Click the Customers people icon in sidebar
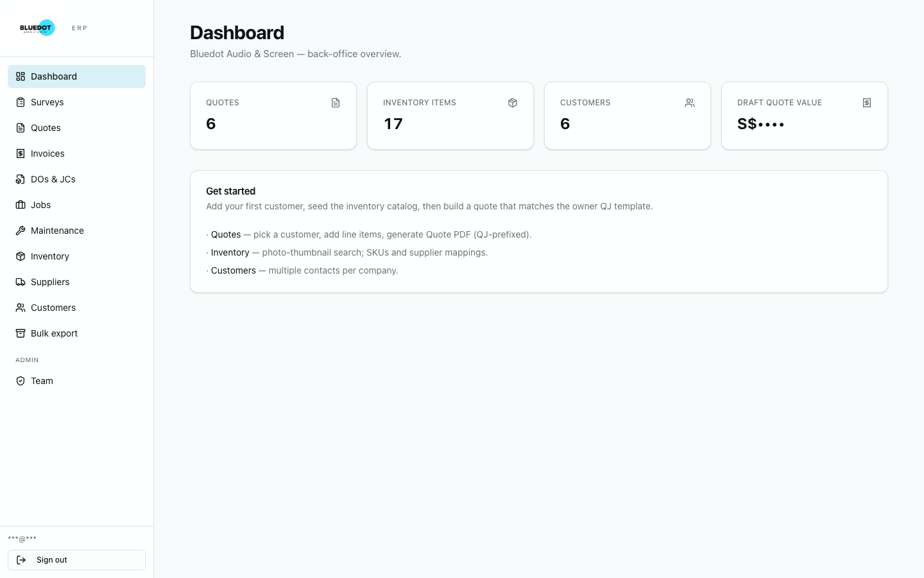Image resolution: width=924 pixels, height=578 pixels. tap(21, 308)
